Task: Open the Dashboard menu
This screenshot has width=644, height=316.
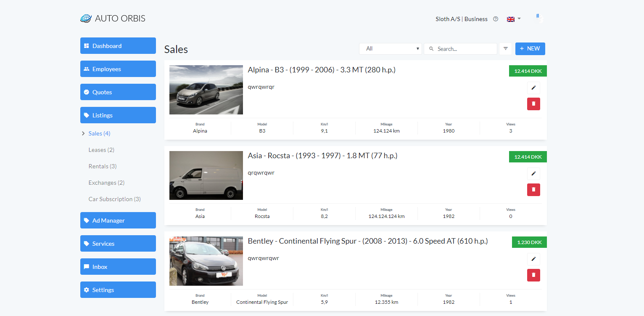Action: click(118, 46)
